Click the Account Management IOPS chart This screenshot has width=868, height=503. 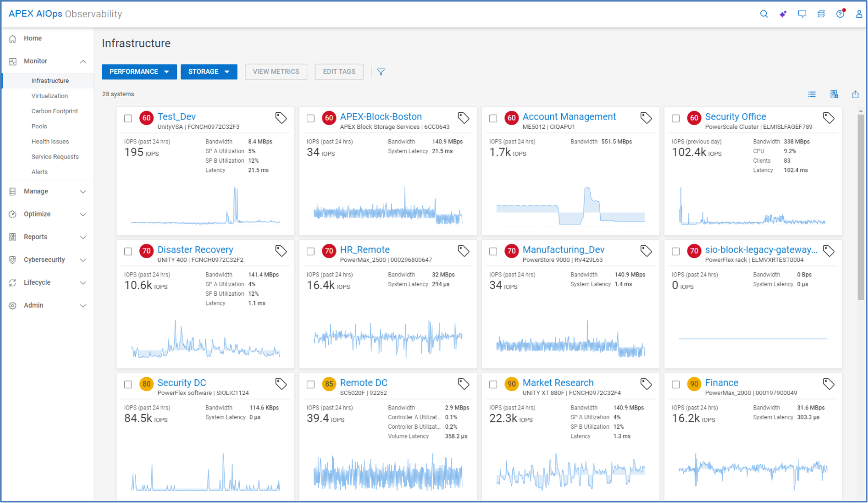tap(571, 206)
